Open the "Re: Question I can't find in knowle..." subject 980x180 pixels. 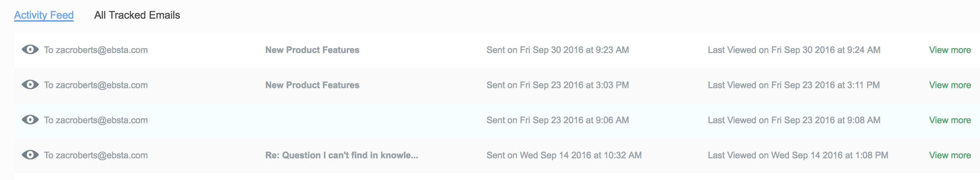pos(341,155)
